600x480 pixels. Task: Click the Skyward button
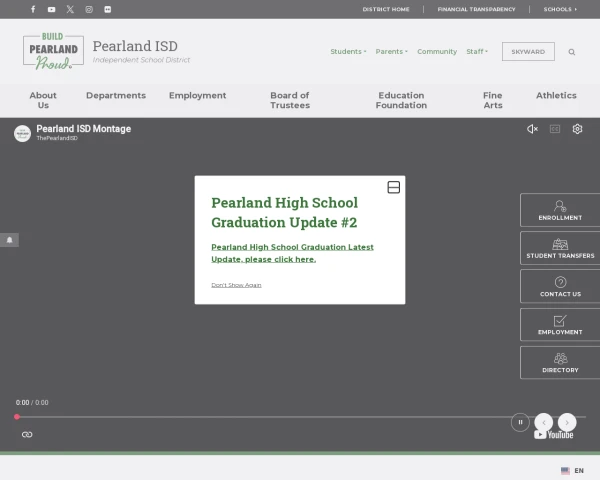click(x=528, y=52)
